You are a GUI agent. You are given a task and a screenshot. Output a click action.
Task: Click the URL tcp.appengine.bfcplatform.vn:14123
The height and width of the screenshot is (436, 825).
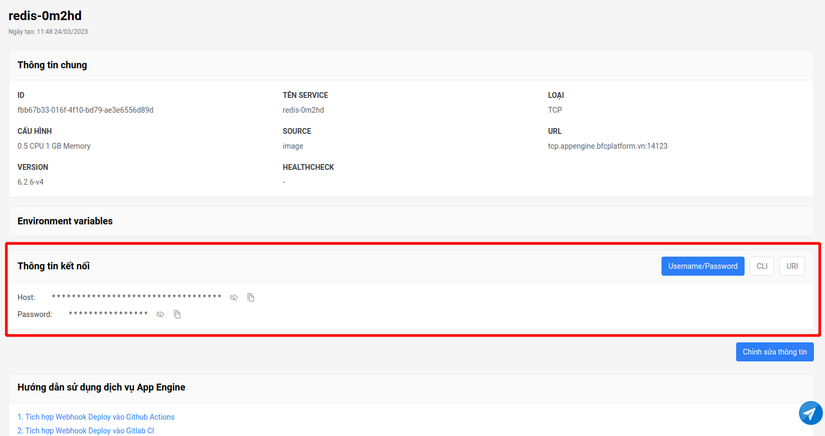608,146
